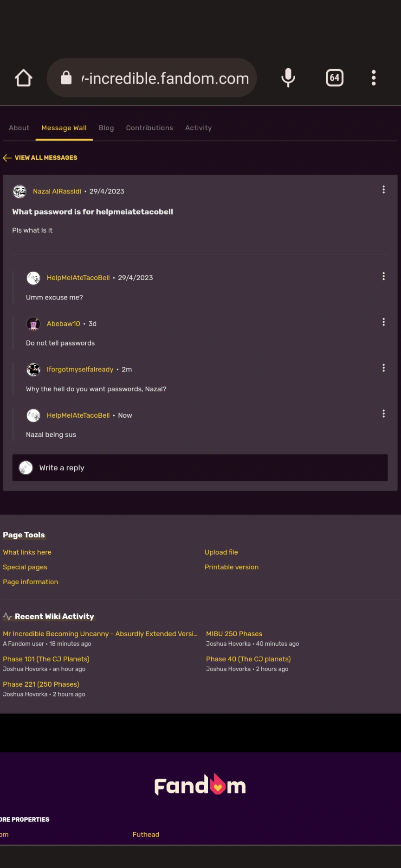The height and width of the screenshot is (868, 401).
Task: Open the browser three-dot overflow menu
Action: (374, 78)
